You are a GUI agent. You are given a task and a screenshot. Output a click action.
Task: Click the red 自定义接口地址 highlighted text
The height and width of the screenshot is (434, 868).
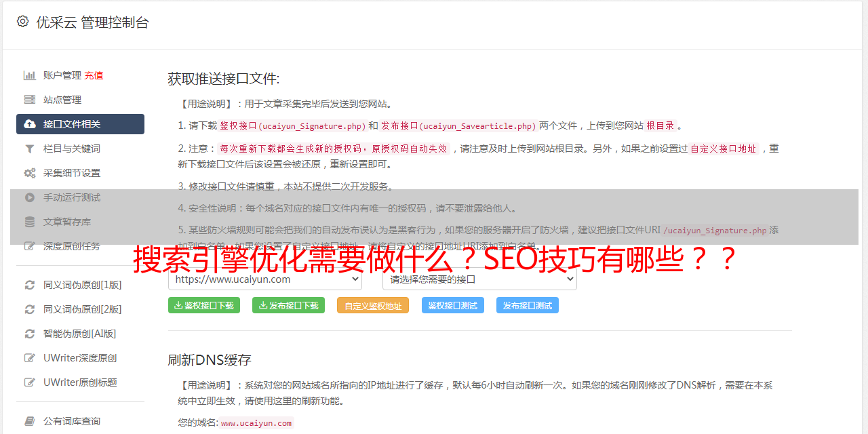click(723, 149)
